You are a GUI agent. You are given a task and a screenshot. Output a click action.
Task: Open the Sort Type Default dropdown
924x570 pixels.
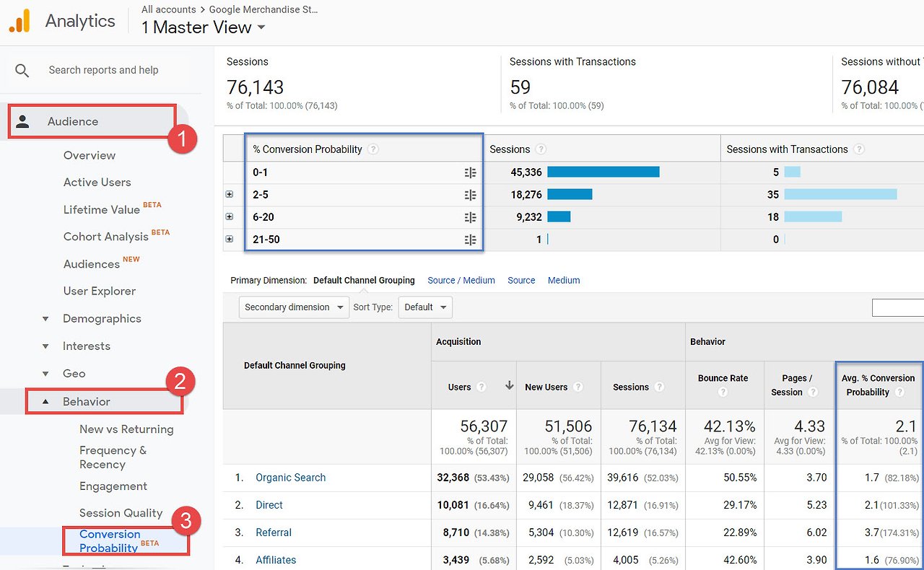pyautogui.click(x=425, y=307)
